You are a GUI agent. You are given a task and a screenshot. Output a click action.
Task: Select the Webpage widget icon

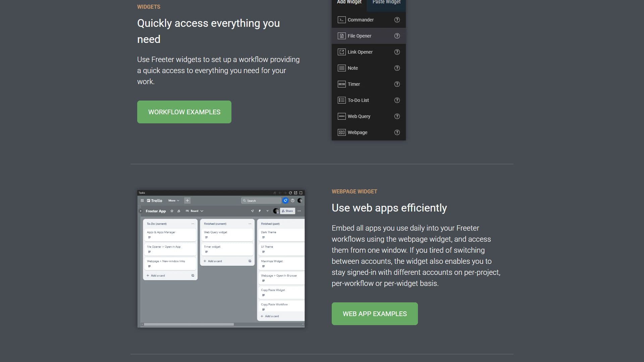coord(341,132)
